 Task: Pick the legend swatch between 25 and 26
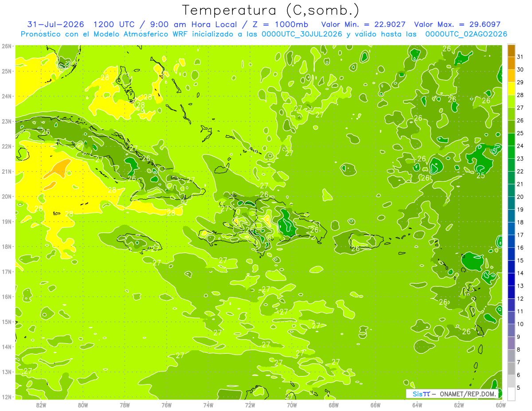pyautogui.click(x=512, y=127)
